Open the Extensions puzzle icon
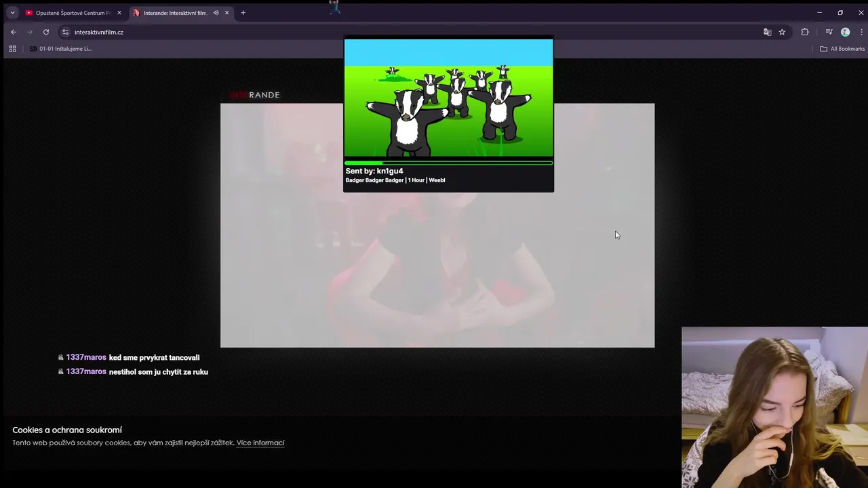 pyautogui.click(x=805, y=32)
